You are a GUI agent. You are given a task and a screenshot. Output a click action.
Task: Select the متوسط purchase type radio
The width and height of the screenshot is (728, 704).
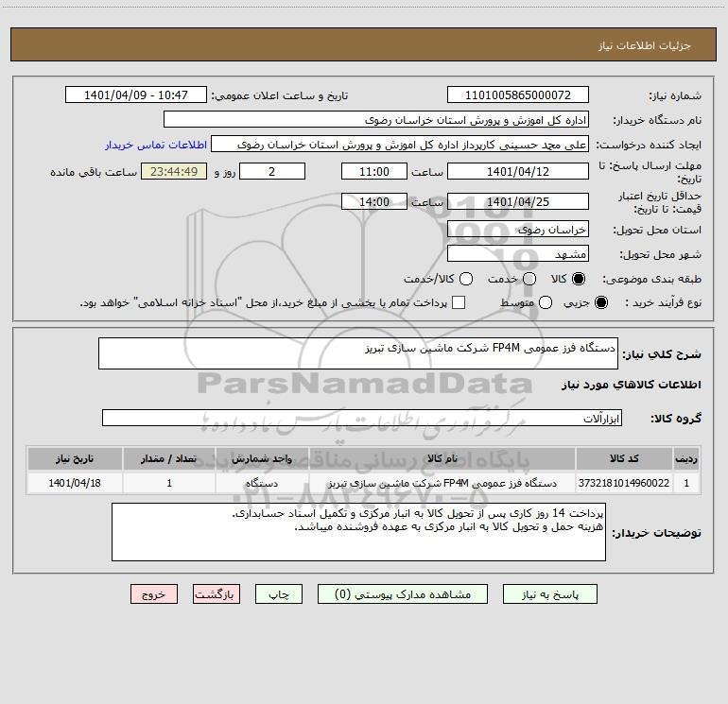click(x=546, y=302)
